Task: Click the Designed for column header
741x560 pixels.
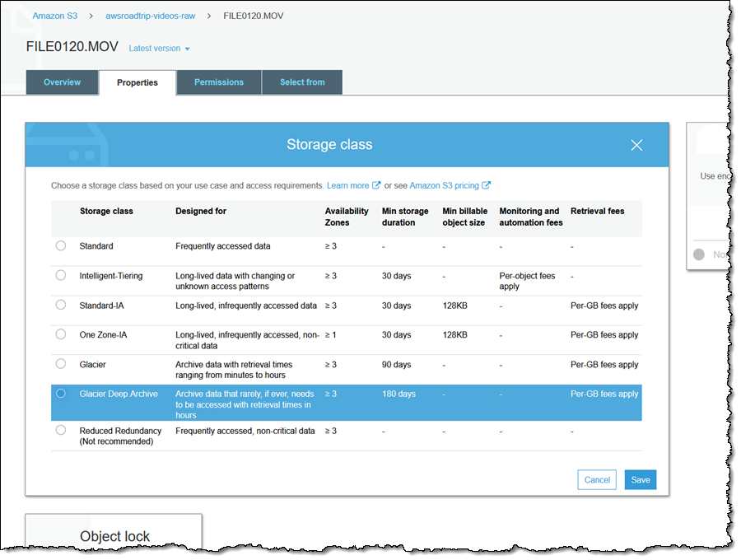Action: (201, 211)
